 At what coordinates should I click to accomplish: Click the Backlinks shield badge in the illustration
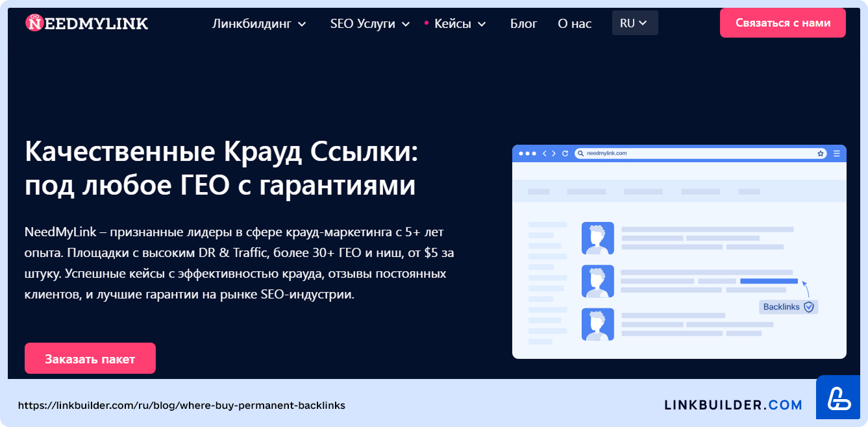point(789,307)
